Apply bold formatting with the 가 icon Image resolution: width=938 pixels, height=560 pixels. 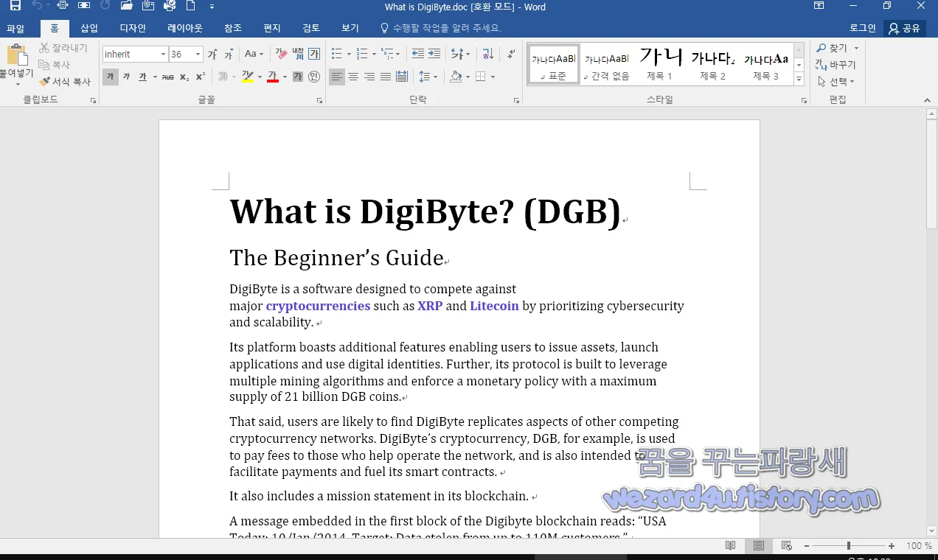point(109,76)
